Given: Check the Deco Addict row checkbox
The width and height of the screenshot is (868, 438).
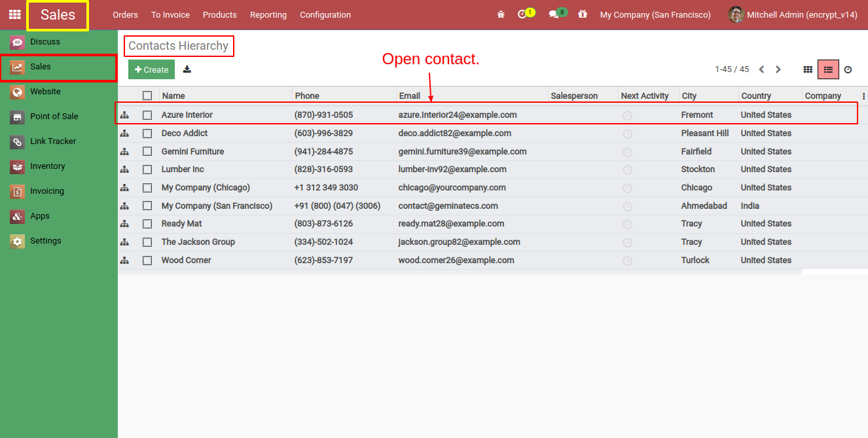Looking at the screenshot, I should (x=147, y=133).
